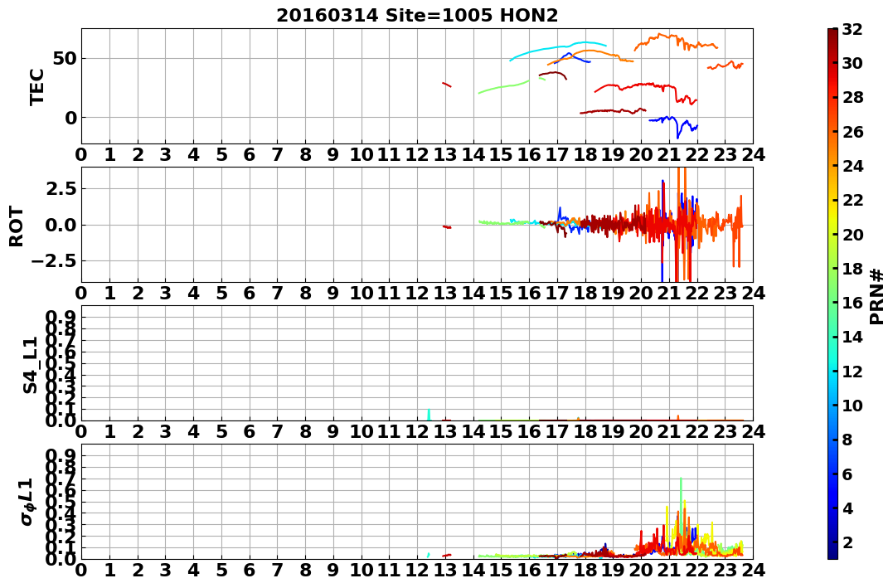The height and width of the screenshot is (588, 893).
Task: Click hour '12' under the TEC panel
Action: pos(417,155)
